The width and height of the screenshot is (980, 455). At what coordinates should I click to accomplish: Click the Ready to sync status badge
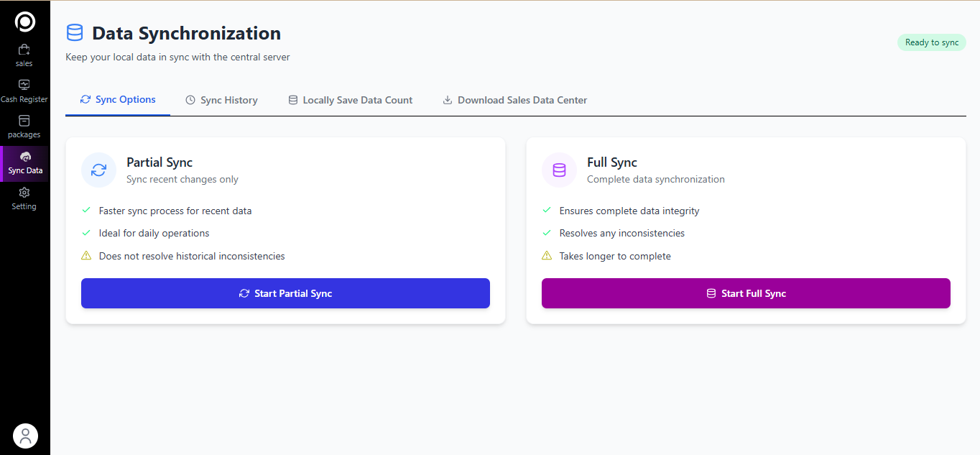931,42
